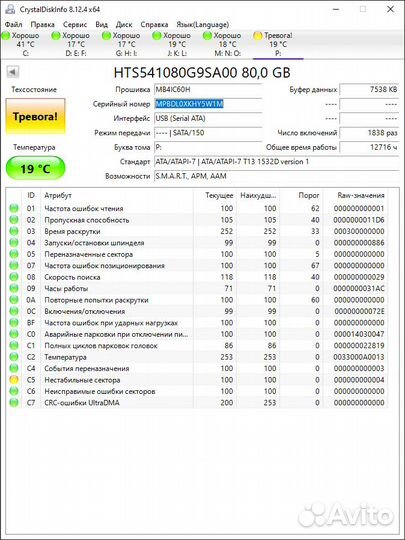Click status icon for Часы работы

[14, 288]
